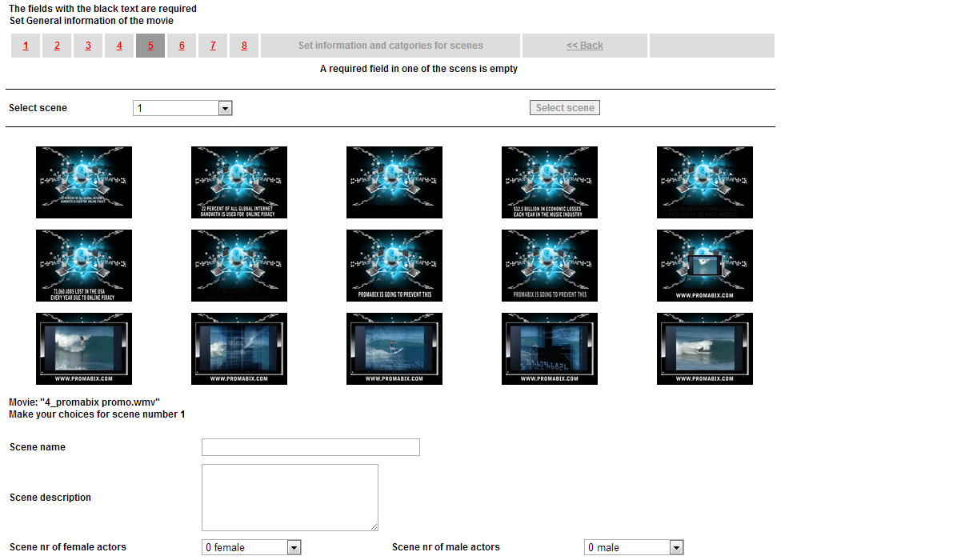Select the $12.5 billion losses thumbnail
This screenshot has width=977, height=560.
[x=550, y=182]
